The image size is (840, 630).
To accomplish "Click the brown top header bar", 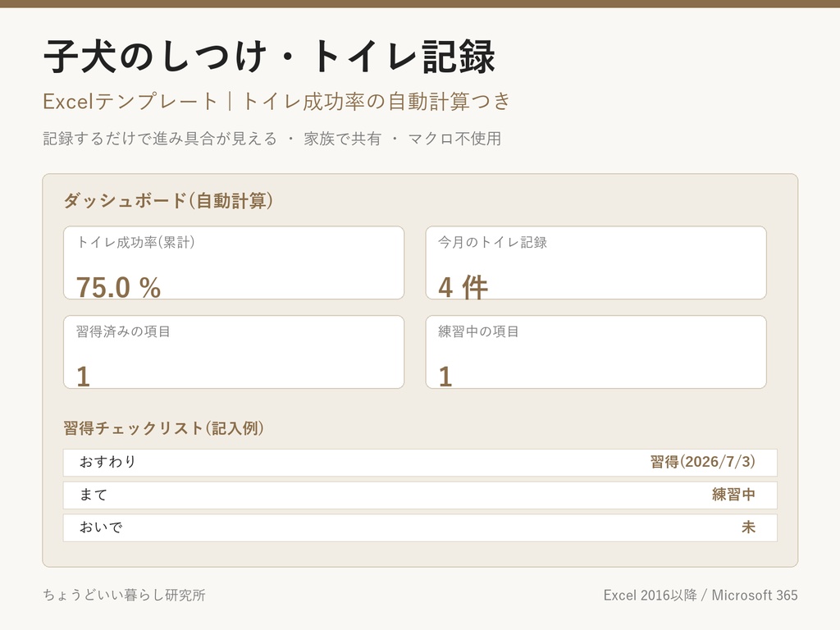I will pyautogui.click(x=420, y=4).
